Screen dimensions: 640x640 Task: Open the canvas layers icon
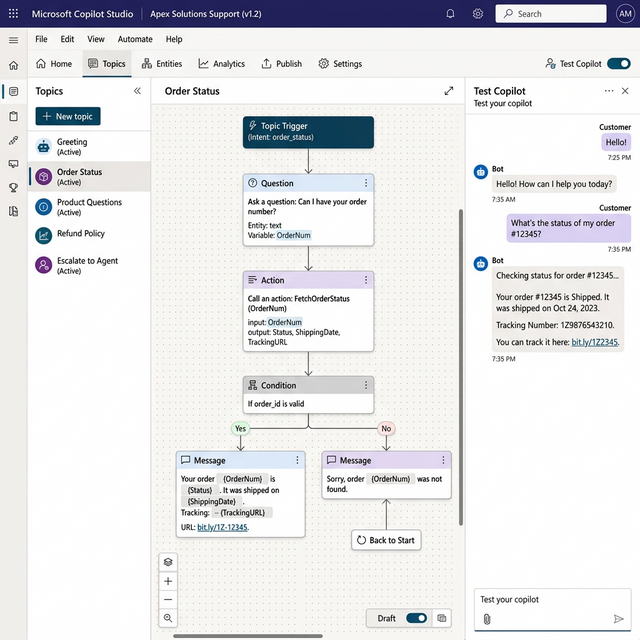pos(168,562)
